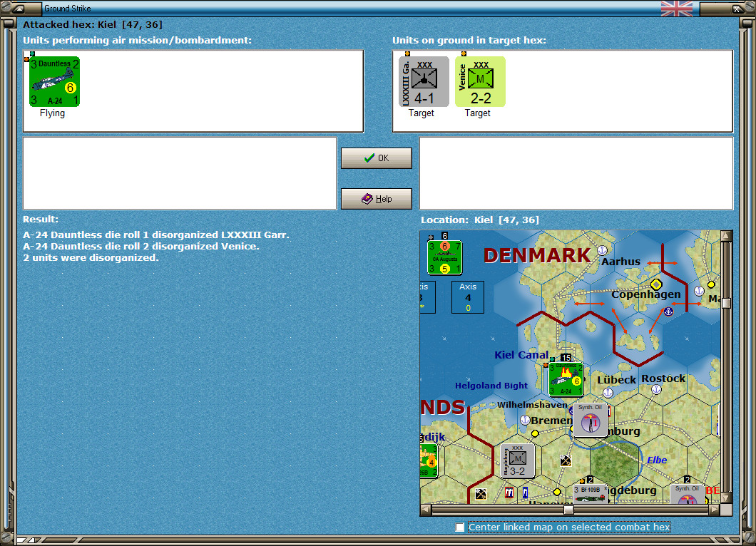Click the red factory icon near Hanover

click(x=509, y=493)
